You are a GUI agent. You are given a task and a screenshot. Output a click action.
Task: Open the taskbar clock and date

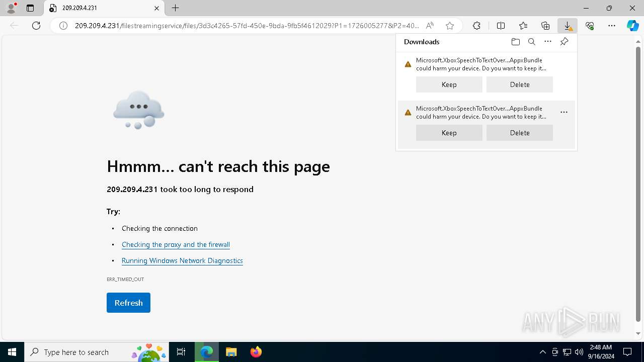601,352
